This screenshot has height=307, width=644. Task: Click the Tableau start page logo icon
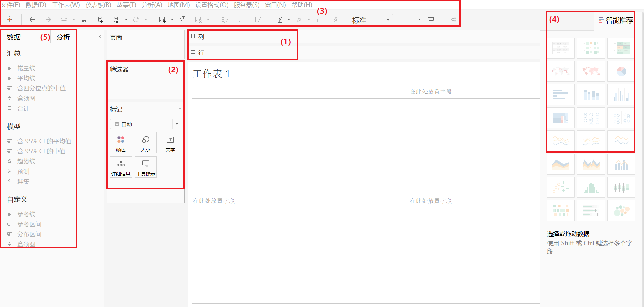(10, 20)
